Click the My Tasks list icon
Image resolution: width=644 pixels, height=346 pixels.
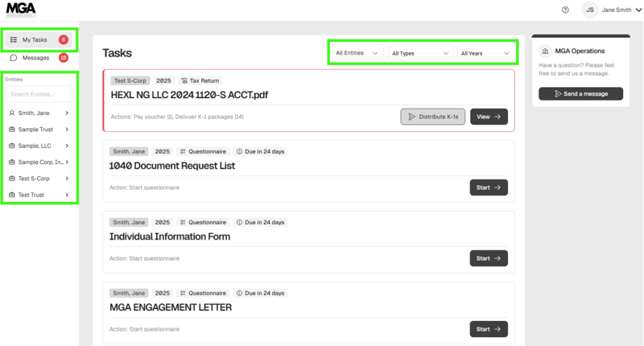pos(14,39)
